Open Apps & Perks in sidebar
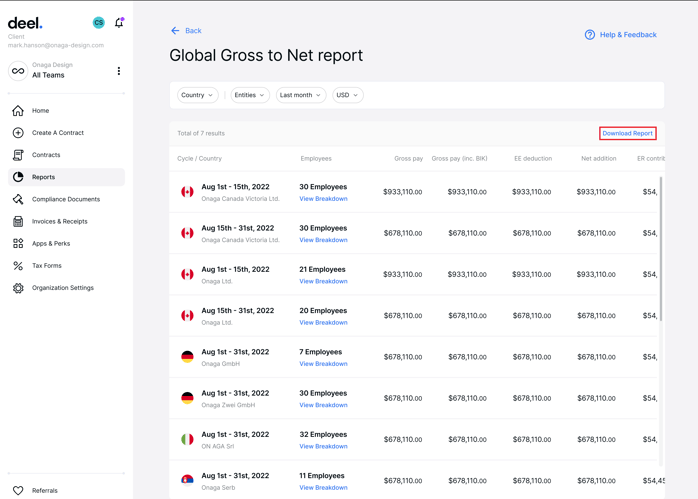The width and height of the screenshot is (698, 499). coord(66,243)
